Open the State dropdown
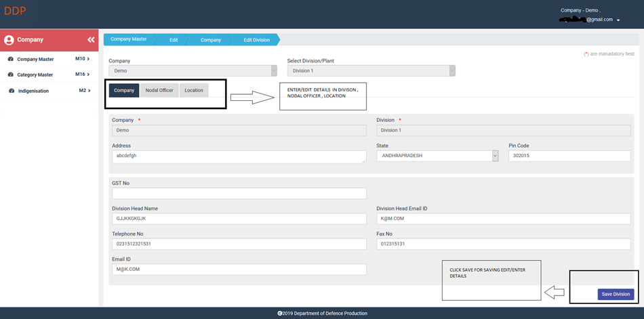Screen dimensions: 644x319 [437, 155]
